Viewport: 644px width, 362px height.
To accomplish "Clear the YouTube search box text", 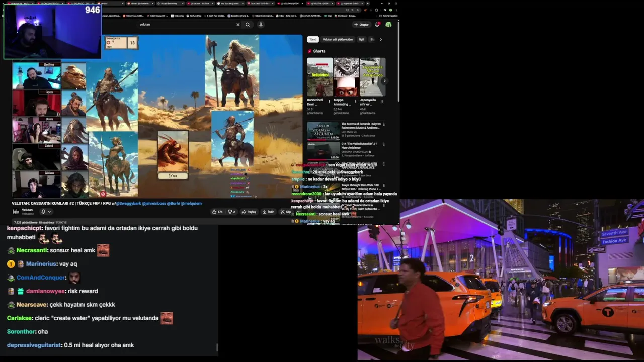I will tap(238, 24).
